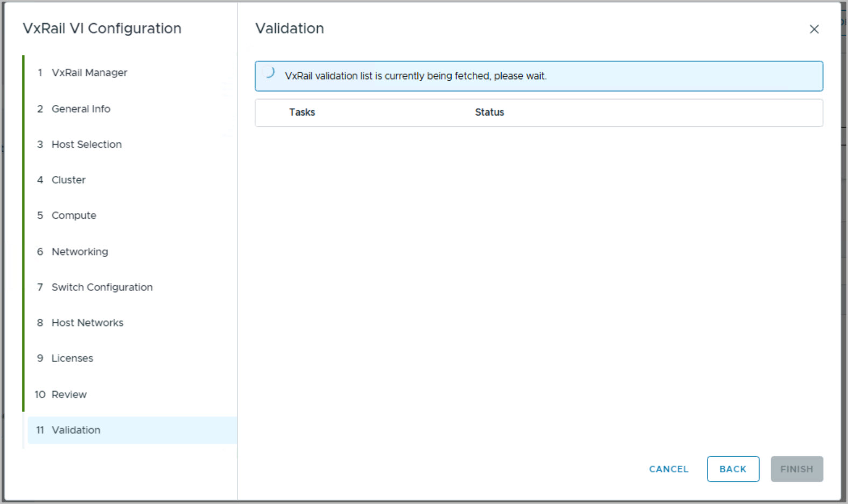Viewport: 848px width, 504px height.
Task: Open the General Info step
Action: 81,109
